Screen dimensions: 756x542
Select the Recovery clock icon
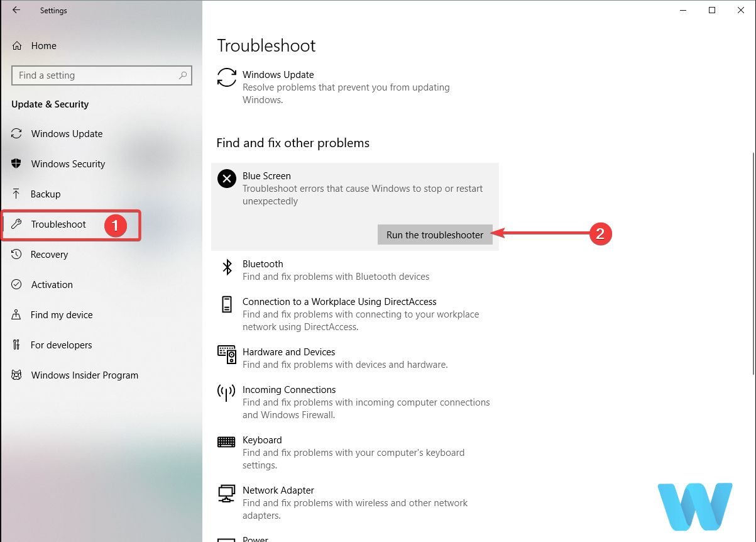pyautogui.click(x=17, y=255)
